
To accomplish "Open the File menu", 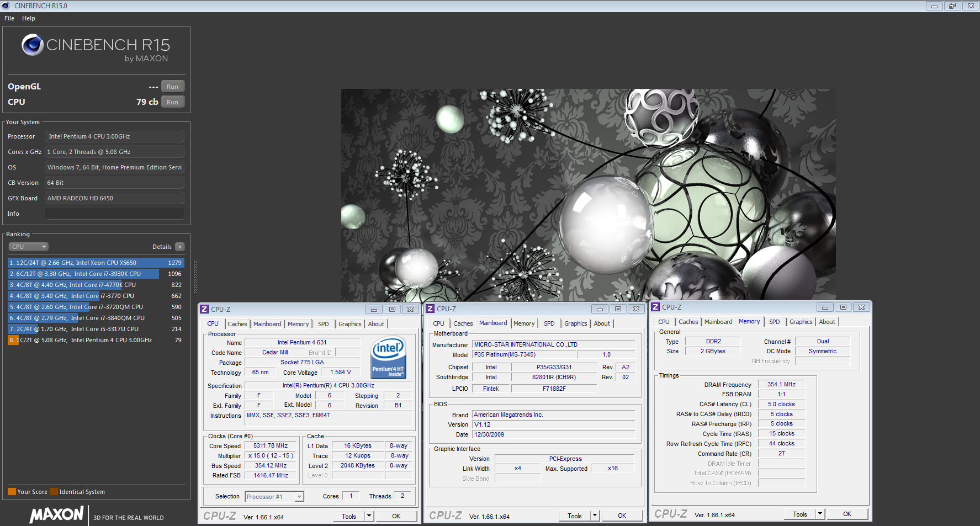I will 9,18.
